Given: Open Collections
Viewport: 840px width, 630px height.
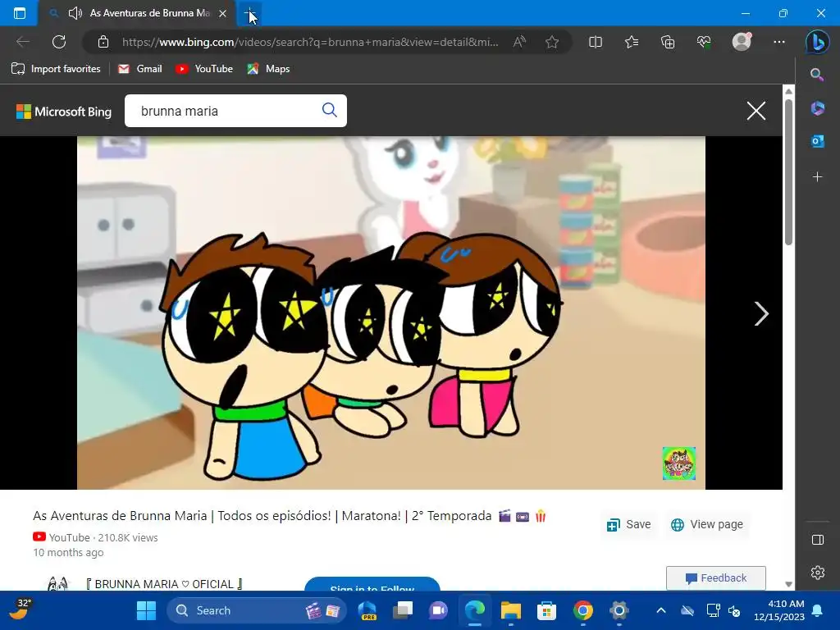Looking at the screenshot, I should point(668,42).
